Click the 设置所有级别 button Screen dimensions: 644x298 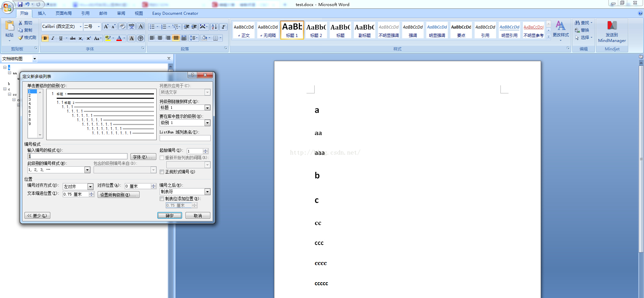[118, 195]
